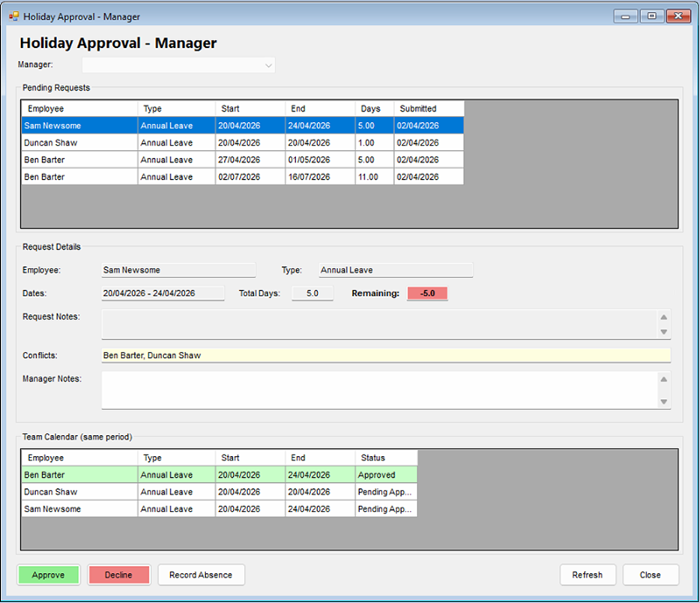Click into the Manager Notes text box
The image size is (700, 603).
pos(378,391)
